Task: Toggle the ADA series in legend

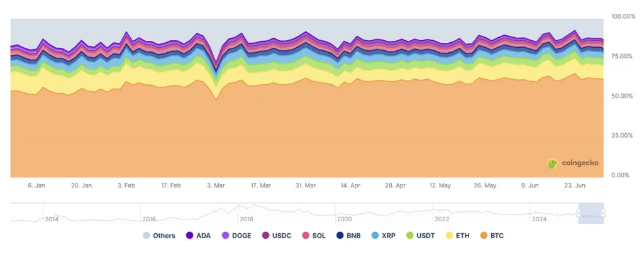Action: coord(190,236)
